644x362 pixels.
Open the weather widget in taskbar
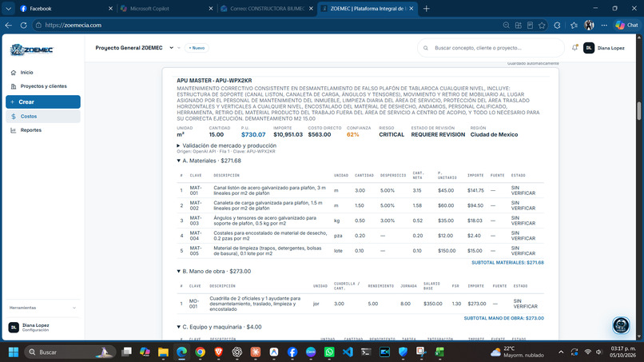(518, 352)
